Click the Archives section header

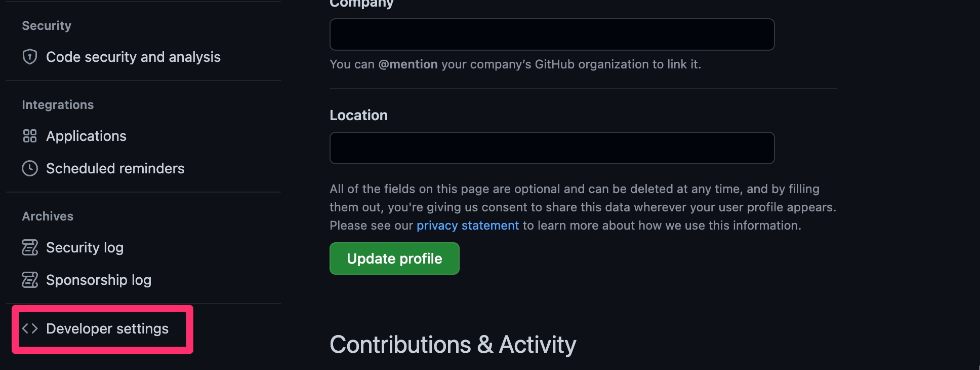[48, 216]
